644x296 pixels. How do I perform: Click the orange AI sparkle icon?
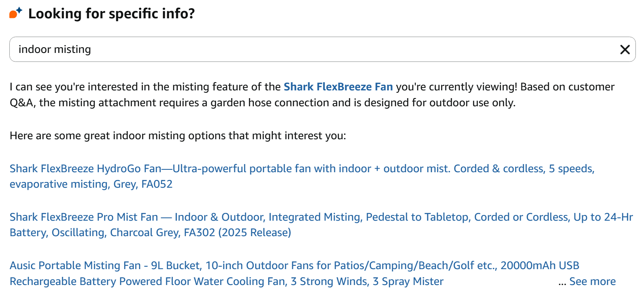pyautogui.click(x=15, y=13)
